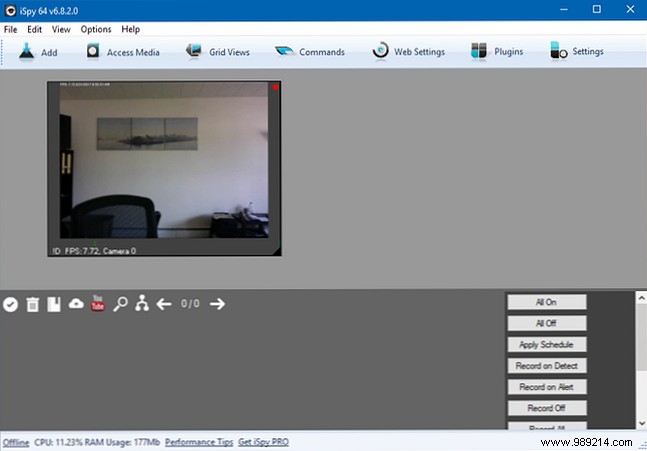Image resolution: width=647 pixels, height=451 pixels.
Task: Click the cloud upload icon
Action: click(x=76, y=304)
